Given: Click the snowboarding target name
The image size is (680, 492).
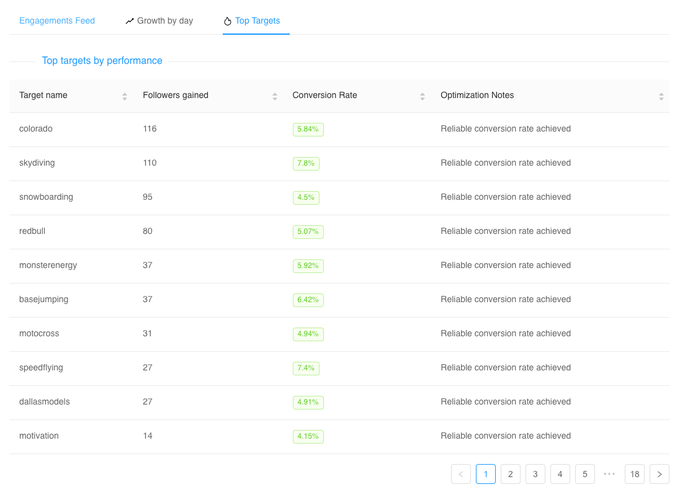Looking at the screenshot, I should (46, 197).
